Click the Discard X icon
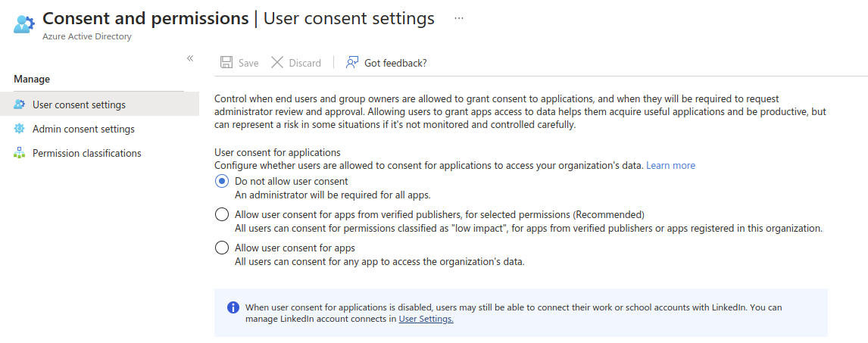The width and height of the screenshot is (868, 343). 277,63
